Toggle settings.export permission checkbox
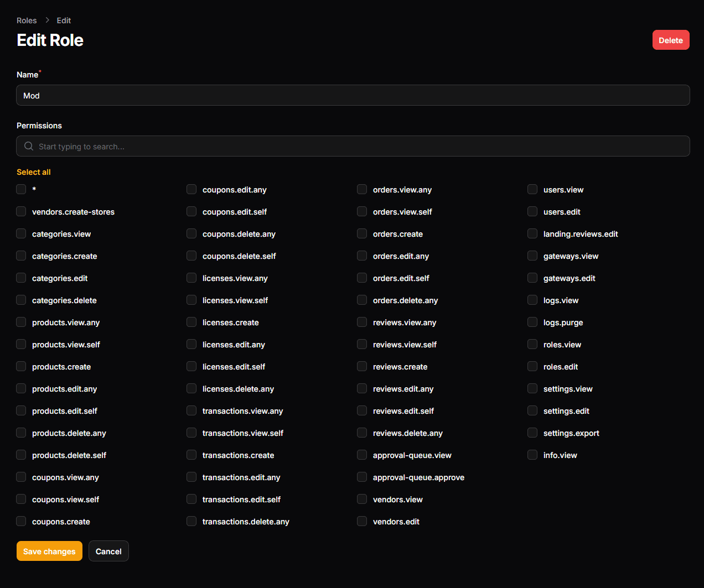This screenshot has width=704, height=588. (x=532, y=433)
